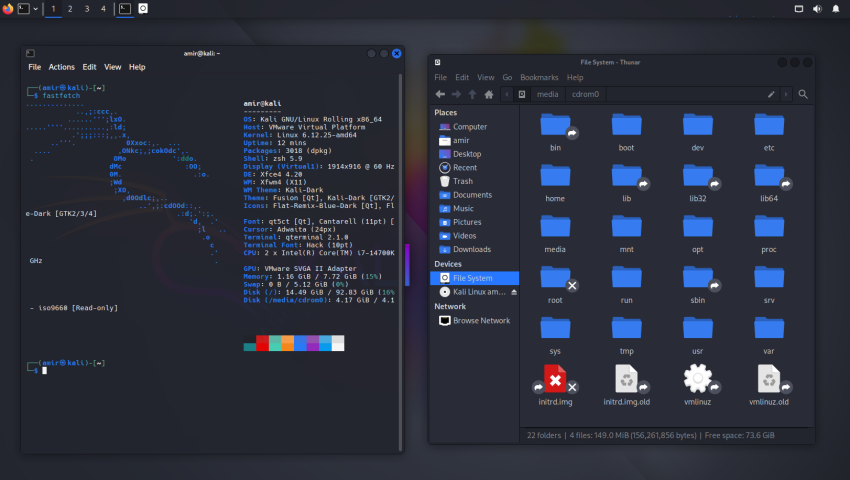The height and width of the screenshot is (480, 850).
Task: Open the Actions menu in terminal
Action: pyautogui.click(x=61, y=67)
